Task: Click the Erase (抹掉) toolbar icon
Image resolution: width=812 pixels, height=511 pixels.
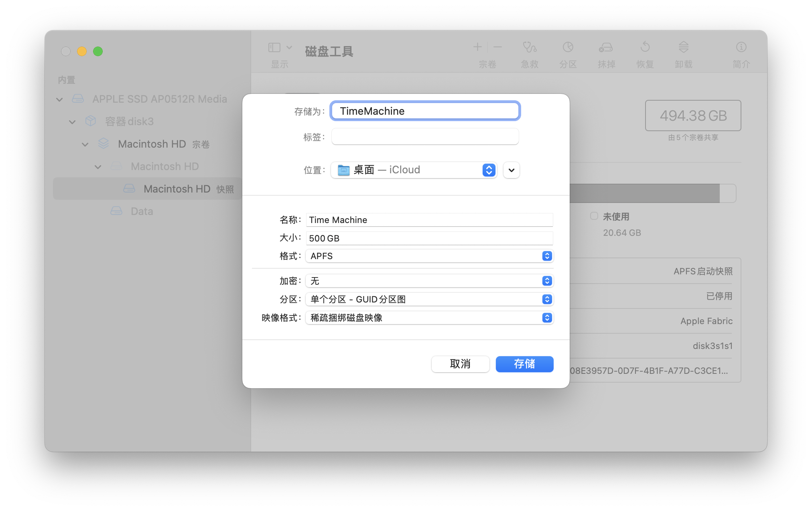Action: click(x=606, y=47)
